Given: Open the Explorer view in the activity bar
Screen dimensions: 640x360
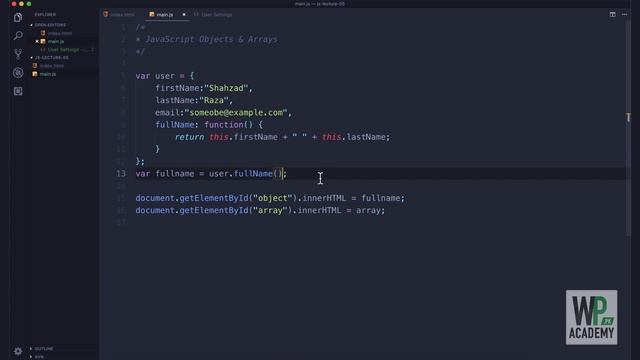Looking at the screenshot, I should [18, 17].
